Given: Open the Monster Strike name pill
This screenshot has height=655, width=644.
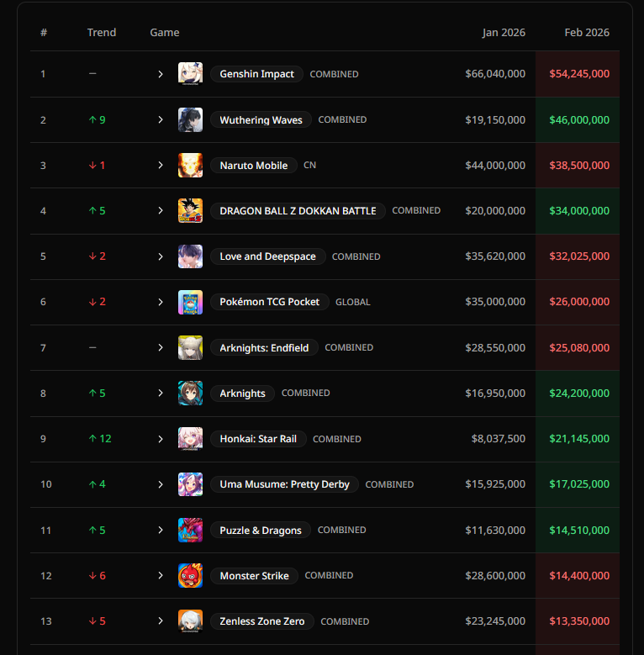Looking at the screenshot, I should [255, 576].
